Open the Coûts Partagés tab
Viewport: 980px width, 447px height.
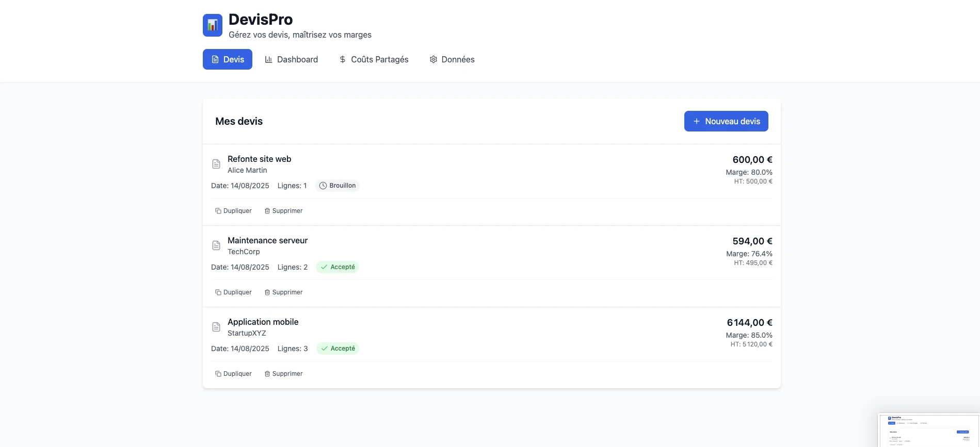374,59
